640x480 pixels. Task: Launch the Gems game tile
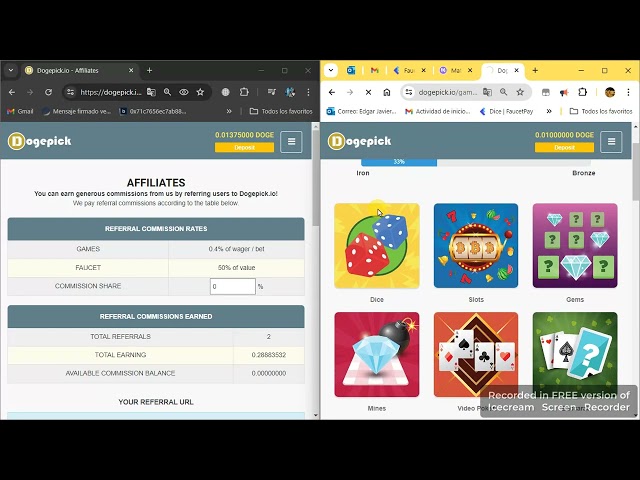575,246
